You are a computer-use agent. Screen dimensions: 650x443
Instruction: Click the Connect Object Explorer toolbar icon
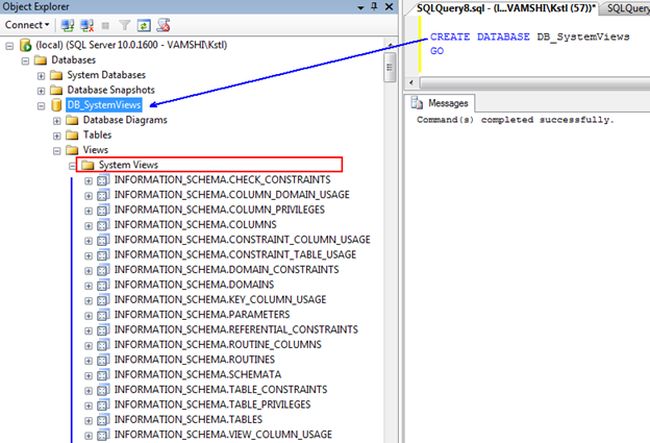(x=68, y=26)
